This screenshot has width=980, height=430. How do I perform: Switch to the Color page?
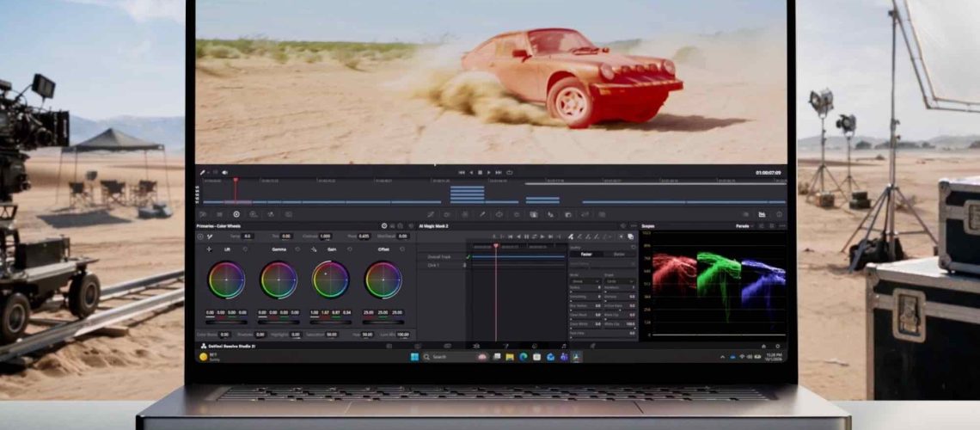coord(535,346)
